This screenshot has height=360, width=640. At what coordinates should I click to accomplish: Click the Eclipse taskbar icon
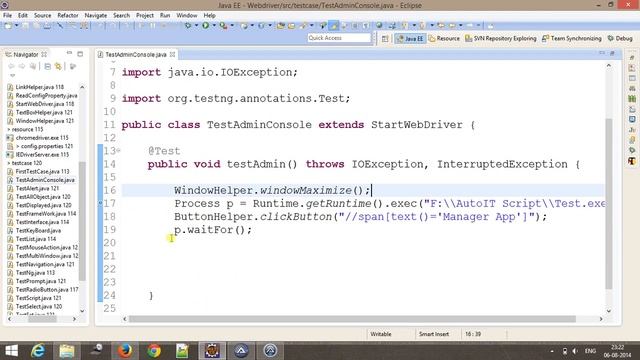(x=212, y=351)
